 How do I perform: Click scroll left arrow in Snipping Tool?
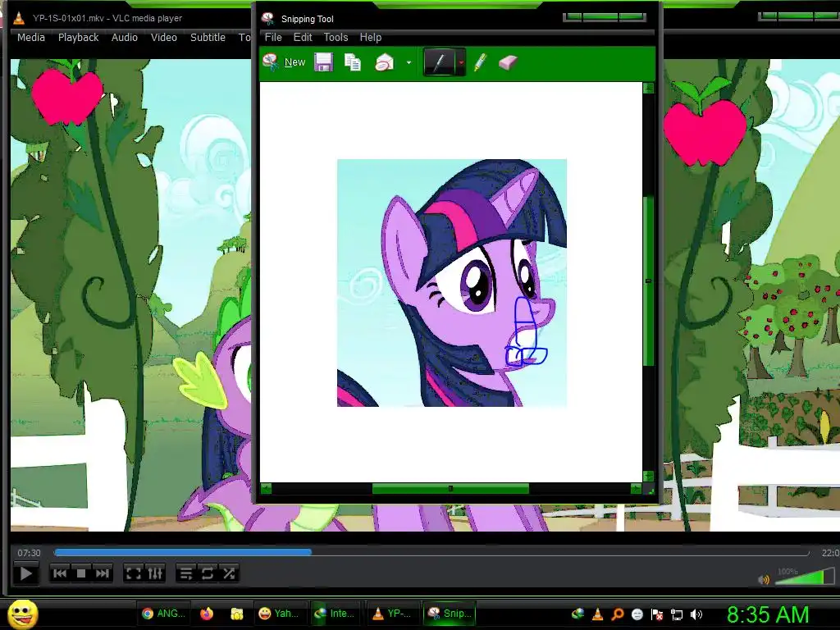click(266, 489)
